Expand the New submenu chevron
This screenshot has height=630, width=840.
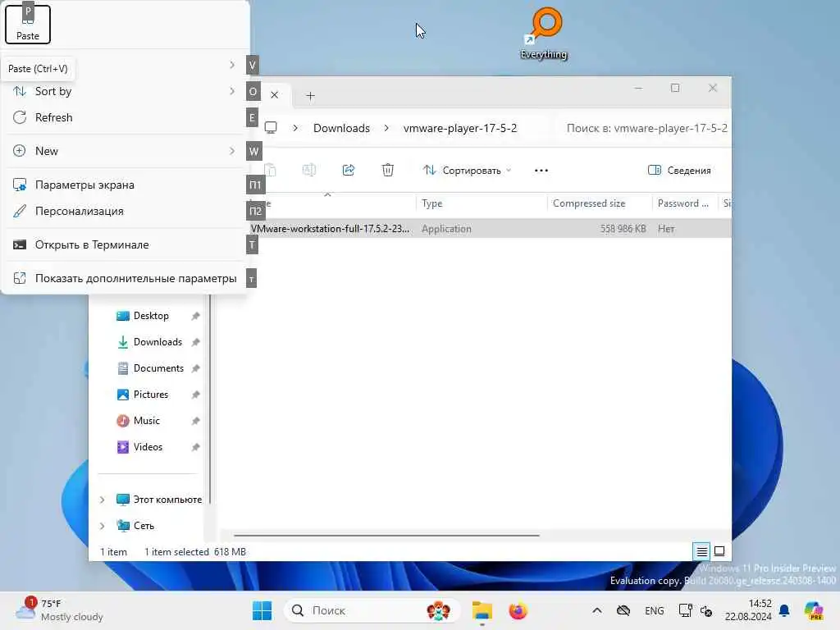[x=232, y=151]
